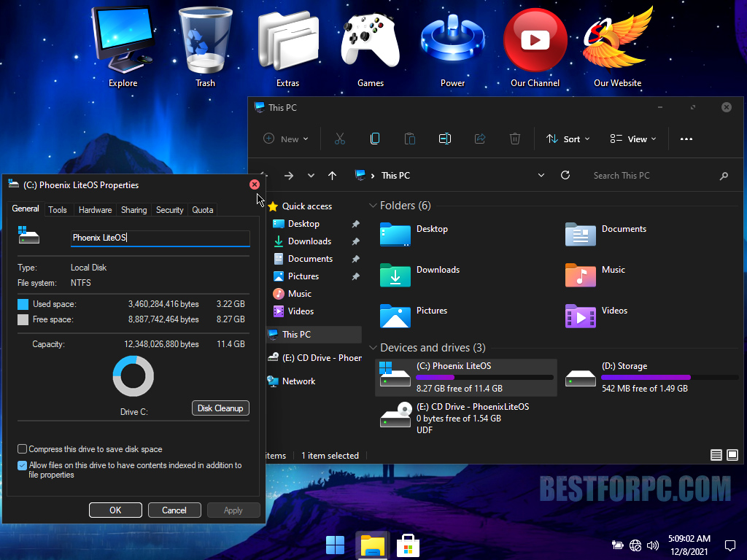Viewport: 747px width, 560px height.
Task: Open the Our Website phoenix icon
Action: pos(617,47)
